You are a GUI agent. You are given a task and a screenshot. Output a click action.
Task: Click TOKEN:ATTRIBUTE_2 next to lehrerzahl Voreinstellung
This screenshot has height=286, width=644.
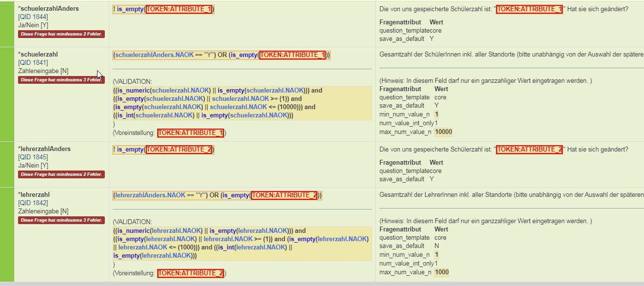191,273
